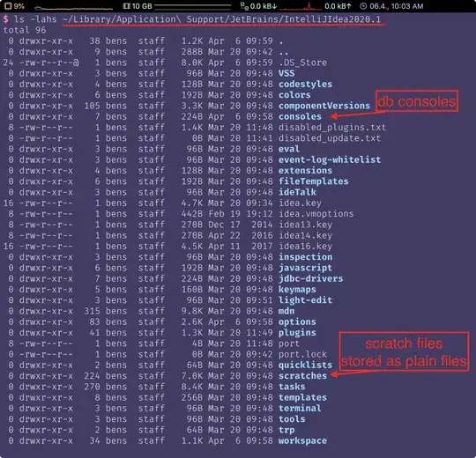Click the javascript directory name
The height and width of the screenshot is (458, 476).
pos(305,268)
